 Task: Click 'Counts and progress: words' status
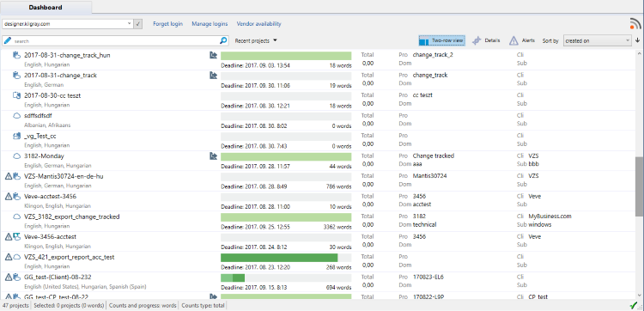[143, 305]
